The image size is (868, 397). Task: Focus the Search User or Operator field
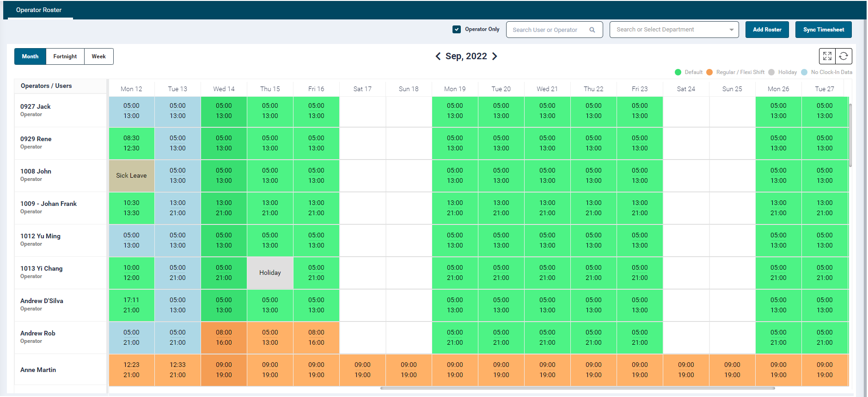pyautogui.click(x=548, y=30)
